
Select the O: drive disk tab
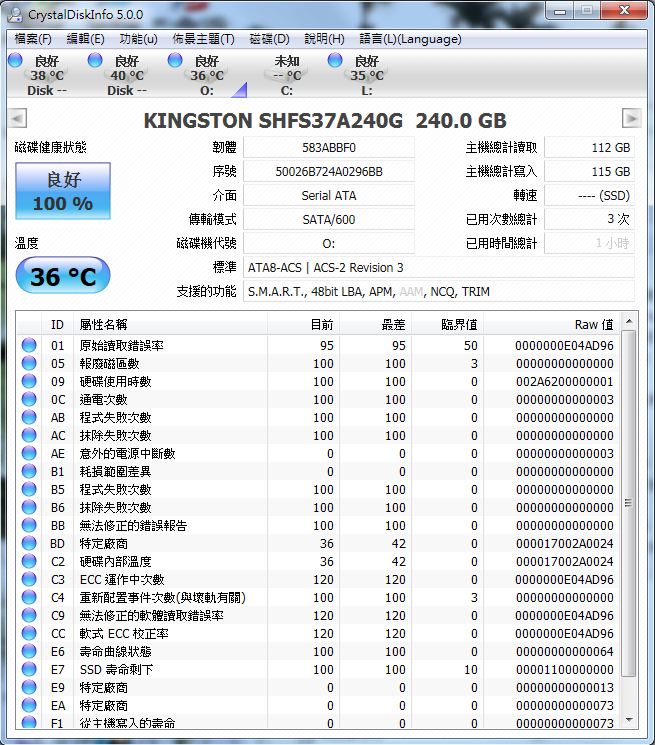207,75
